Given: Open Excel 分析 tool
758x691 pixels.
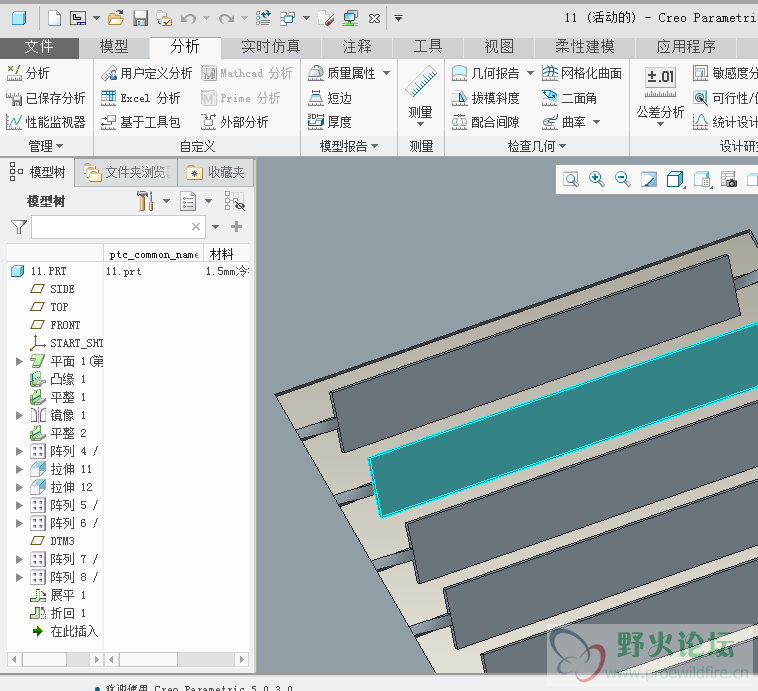Looking at the screenshot, I should coord(140,98).
